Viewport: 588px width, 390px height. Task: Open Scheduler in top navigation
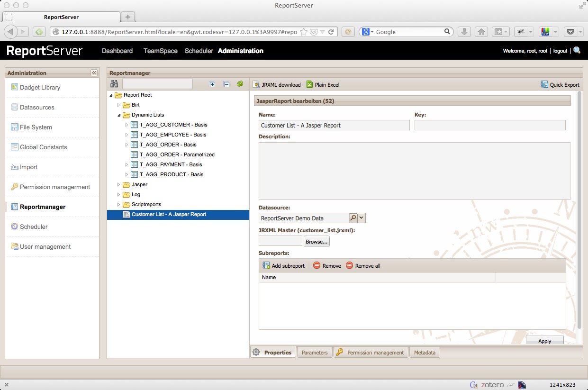pyautogui.click(x=199, y=51)
